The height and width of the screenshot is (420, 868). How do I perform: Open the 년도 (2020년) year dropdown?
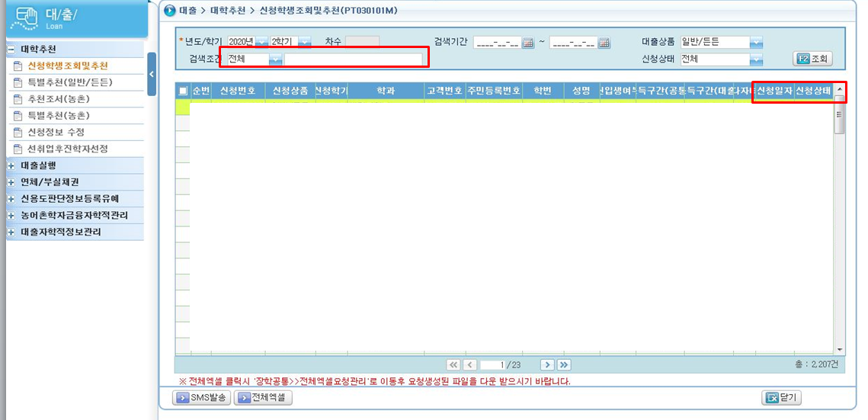pos(261,42)
